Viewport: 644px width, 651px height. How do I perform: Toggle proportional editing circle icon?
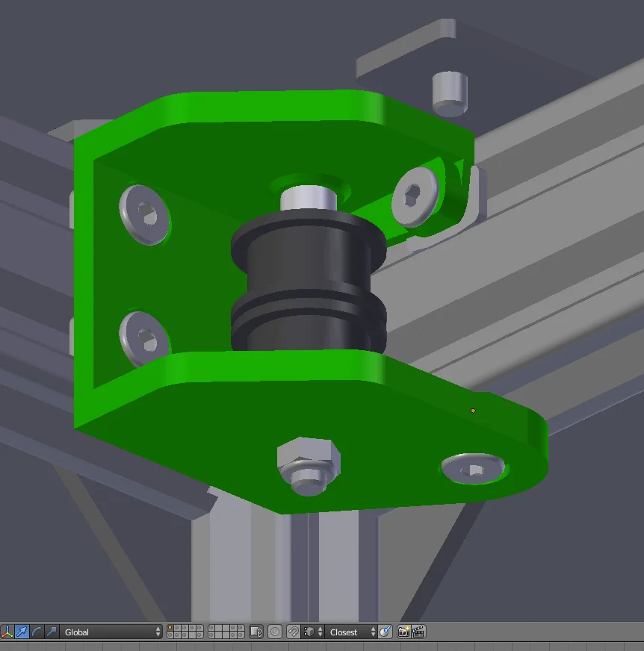275,632
